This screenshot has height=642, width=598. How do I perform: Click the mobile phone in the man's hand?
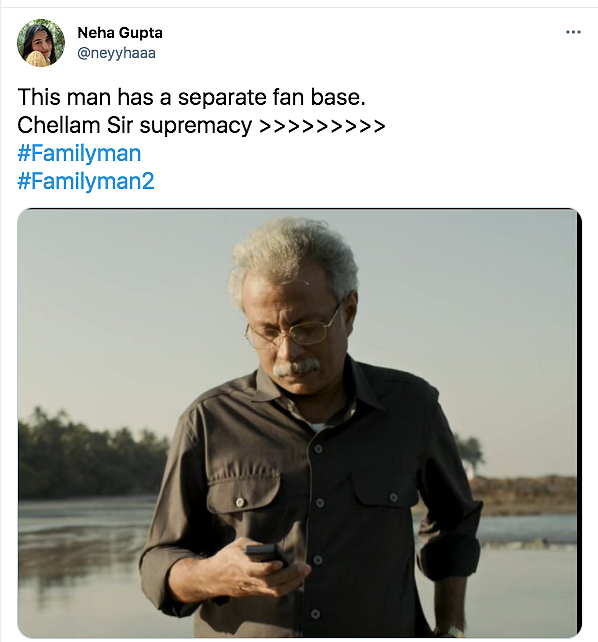(266, 554)
